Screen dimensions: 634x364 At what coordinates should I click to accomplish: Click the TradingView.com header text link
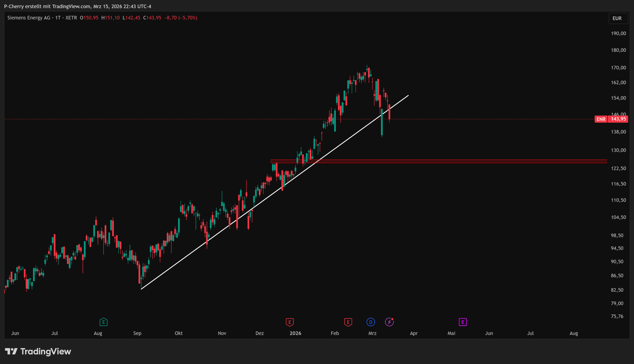click(71, 6)
